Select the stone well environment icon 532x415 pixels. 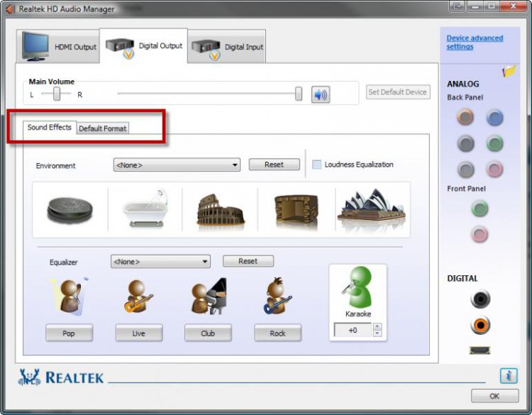coord(70,211)
